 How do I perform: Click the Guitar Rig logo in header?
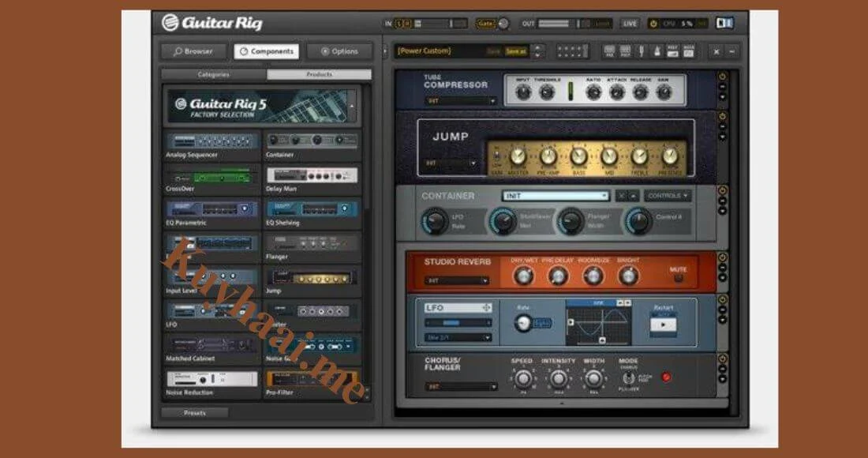[212, 23]
